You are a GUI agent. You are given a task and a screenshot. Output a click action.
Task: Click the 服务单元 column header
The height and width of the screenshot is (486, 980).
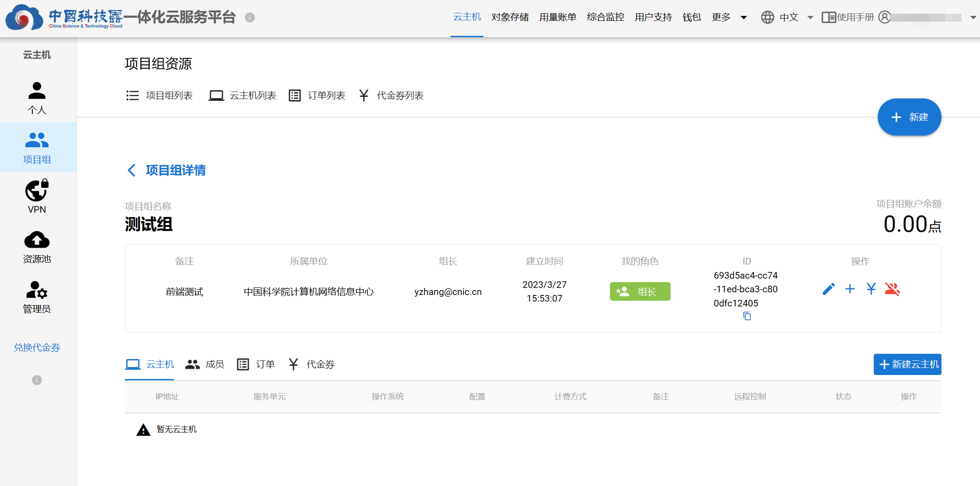270,397
